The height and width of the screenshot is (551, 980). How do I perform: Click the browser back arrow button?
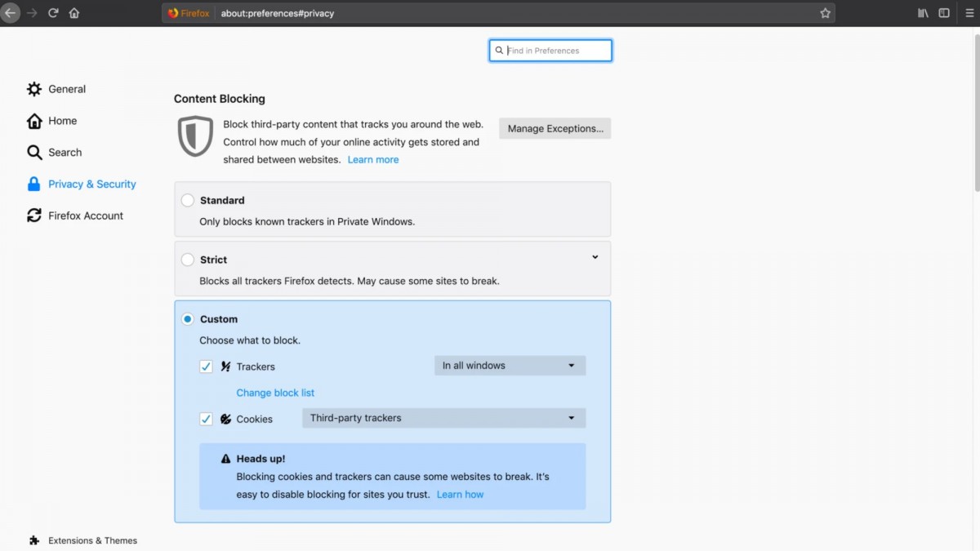(10, 13)
